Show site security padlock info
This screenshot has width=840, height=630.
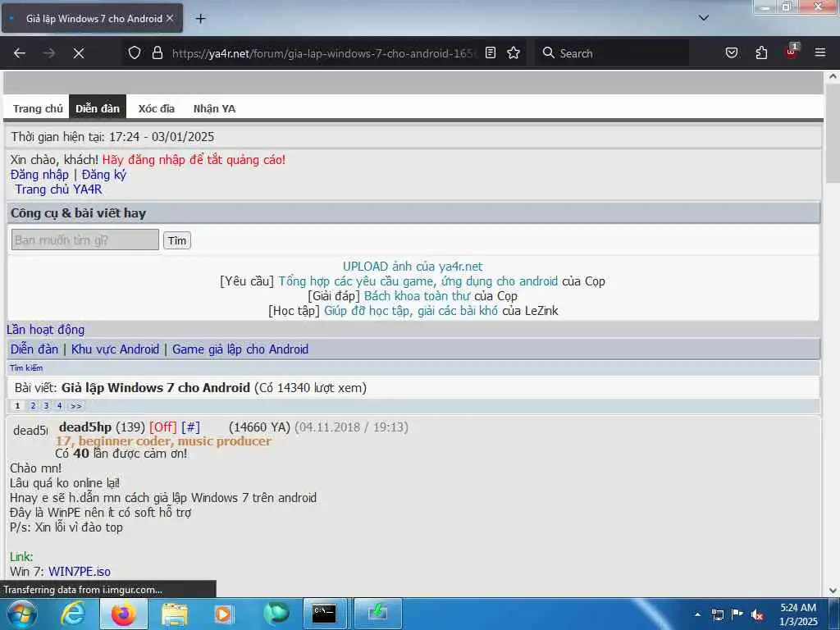coord(157,52)
